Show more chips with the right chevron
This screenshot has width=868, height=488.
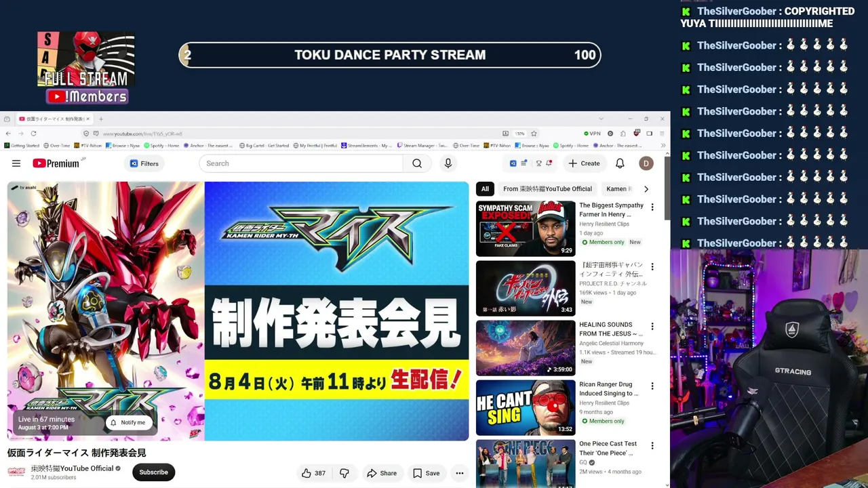pos(646,189)
